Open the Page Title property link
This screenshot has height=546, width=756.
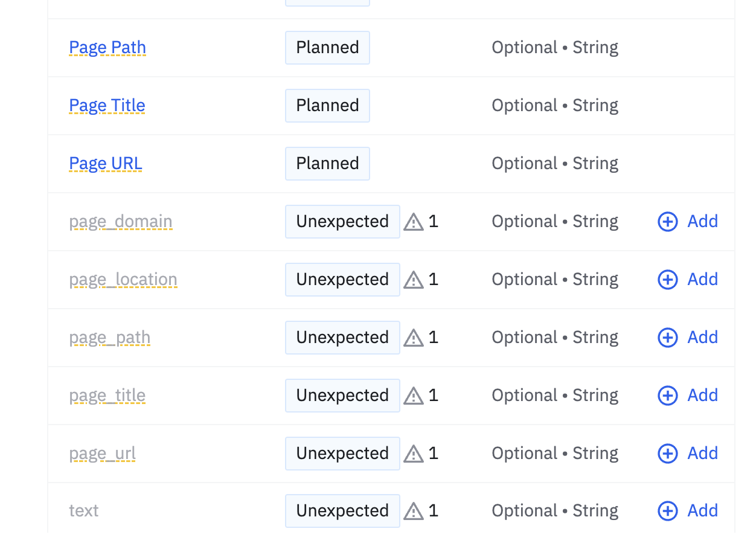[x=107, y=106]
